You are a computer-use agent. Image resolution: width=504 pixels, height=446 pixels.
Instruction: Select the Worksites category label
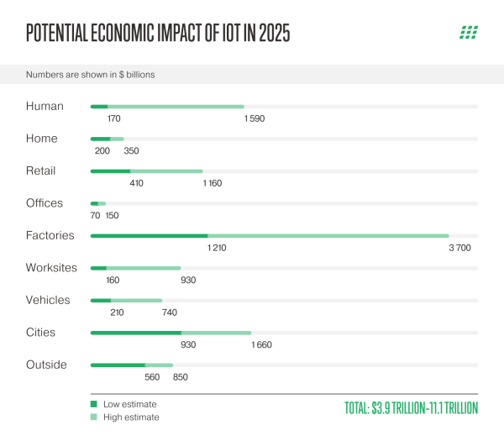click(52, 268)
